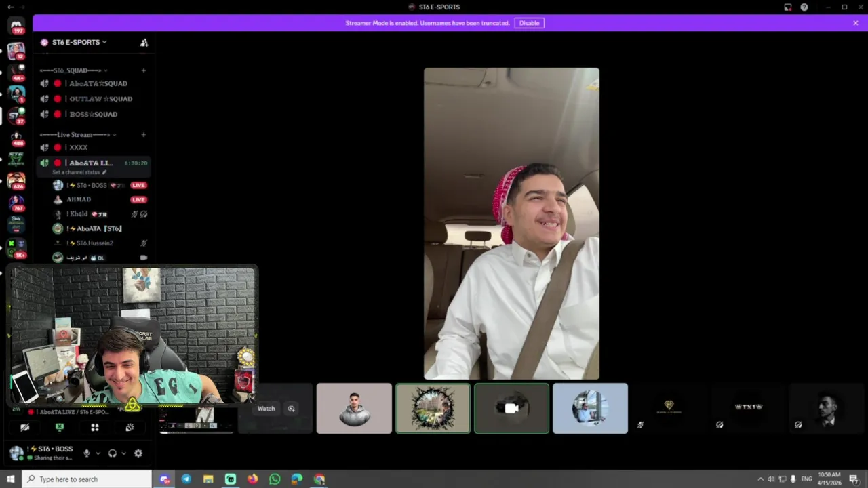Collapse Live Stream category

(x=77, y=134)
